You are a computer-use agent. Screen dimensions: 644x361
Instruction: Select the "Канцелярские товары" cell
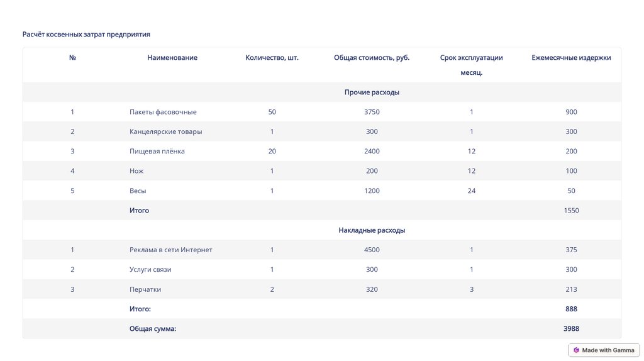(165, 132)
